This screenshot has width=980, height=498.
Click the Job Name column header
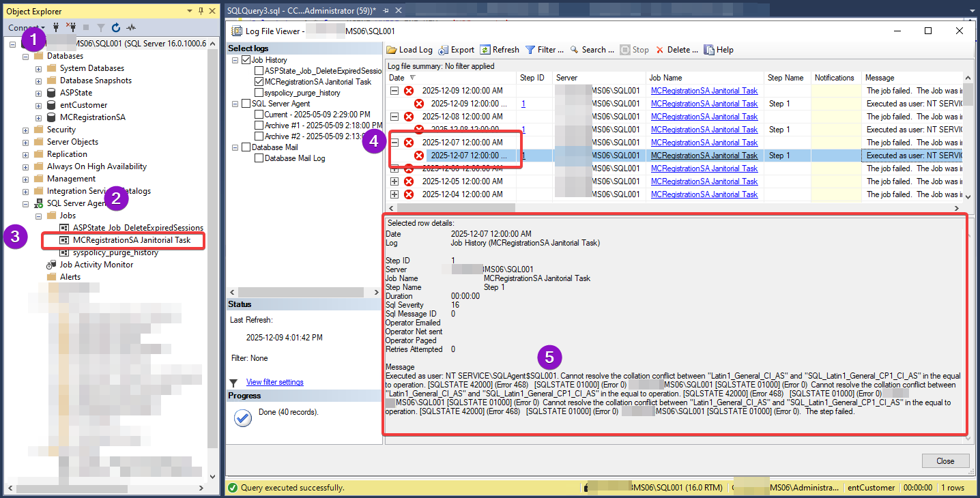704,78
